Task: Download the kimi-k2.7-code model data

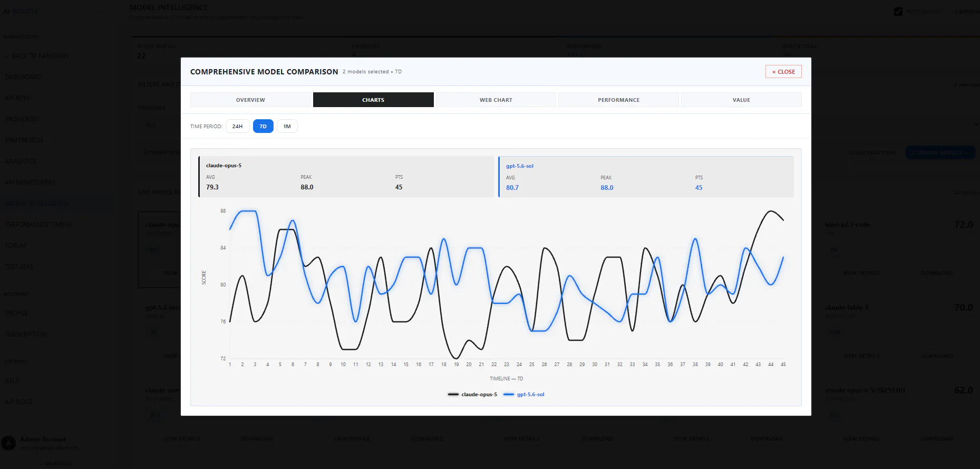Action: 937,273
